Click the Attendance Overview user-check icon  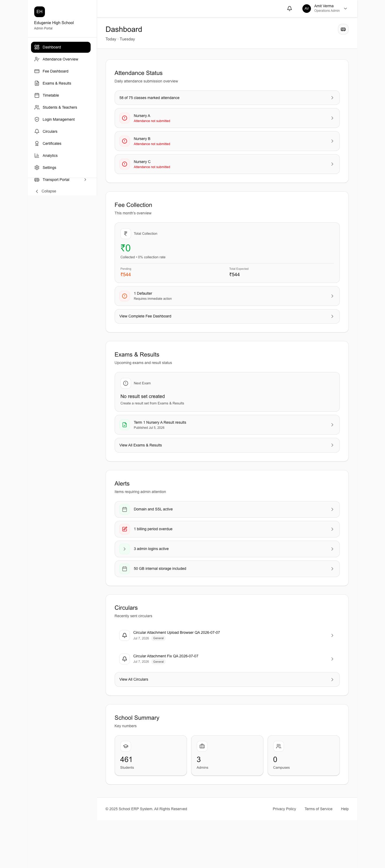[37, 59]
